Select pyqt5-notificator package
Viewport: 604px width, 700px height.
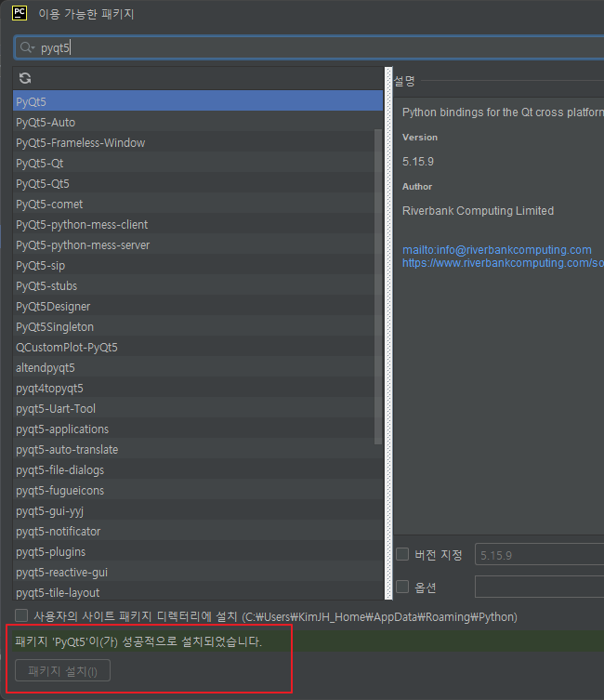pyautogui.click(x=198, y=532)
